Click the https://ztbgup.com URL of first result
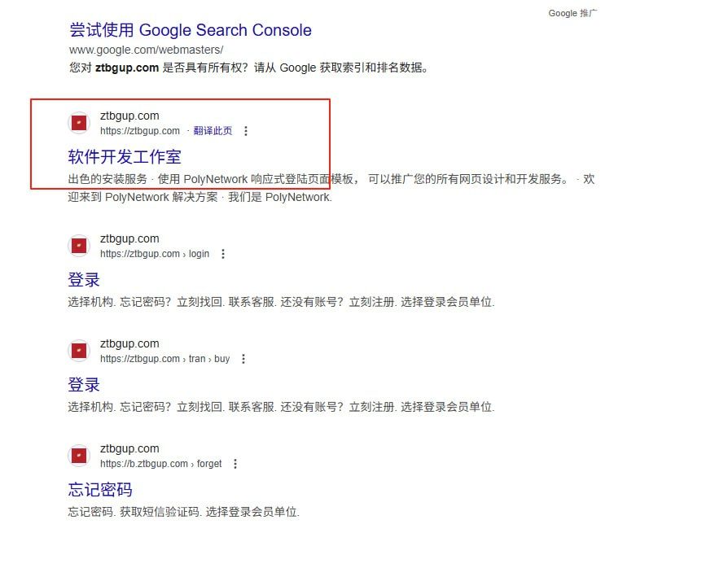Screen dimensions: 728x568 click(140, 131)
